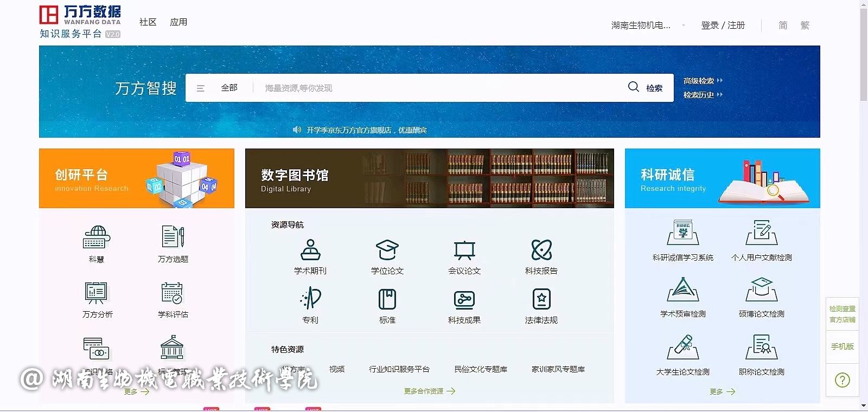868x412 pixels.
Task: Open the hamburger list icon in search box
Action: tap(200, 88)
